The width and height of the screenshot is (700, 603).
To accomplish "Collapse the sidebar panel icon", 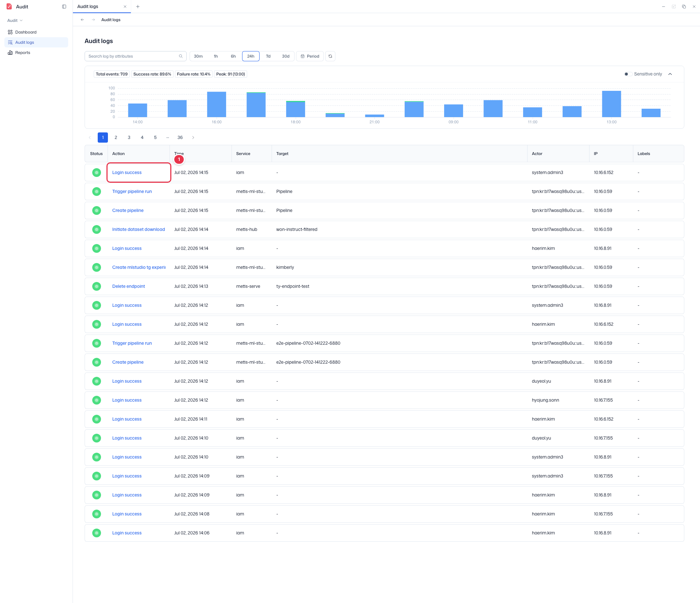I will pyautogui.click(x=64, y=7).
